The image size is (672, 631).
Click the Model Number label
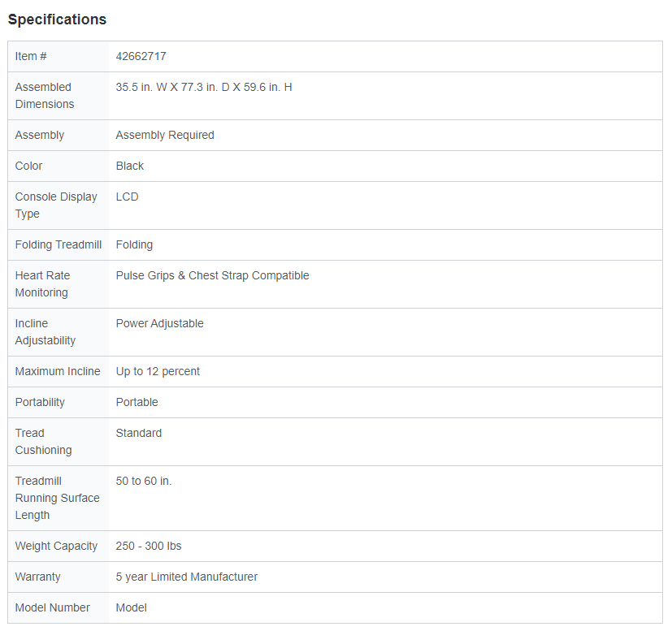[53, 607]
